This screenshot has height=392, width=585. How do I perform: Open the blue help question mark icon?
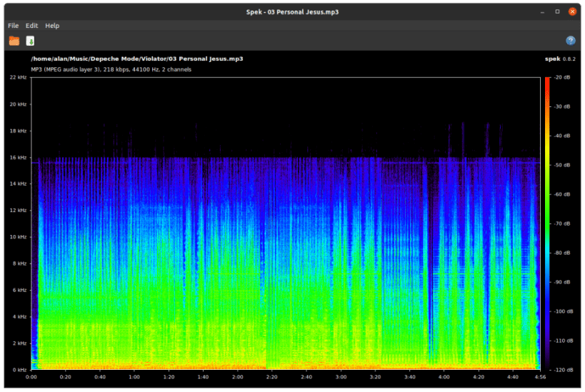(x=570, y=41)
